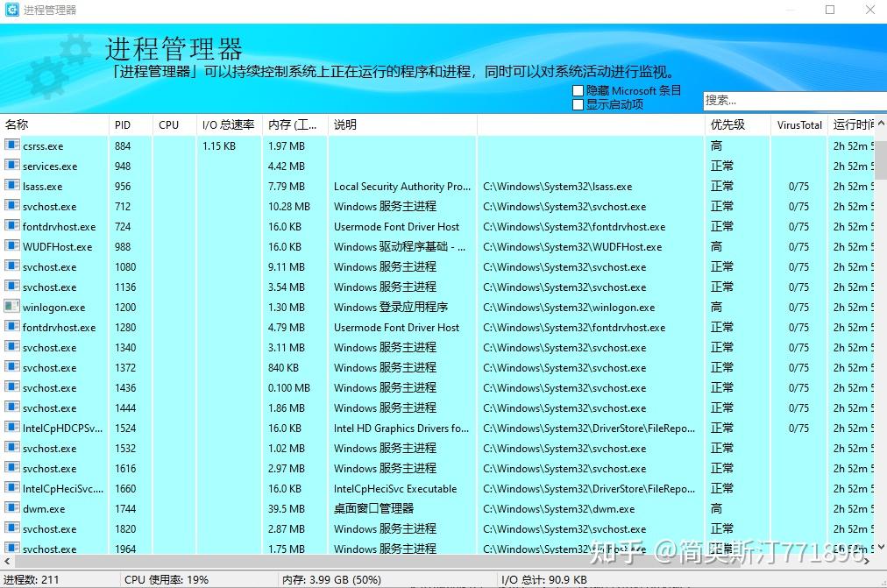The height and width of the screenshot is (588, 887).
Task: Click horizontal scrollbar left arrow
Action: click(x=7, y=562)
